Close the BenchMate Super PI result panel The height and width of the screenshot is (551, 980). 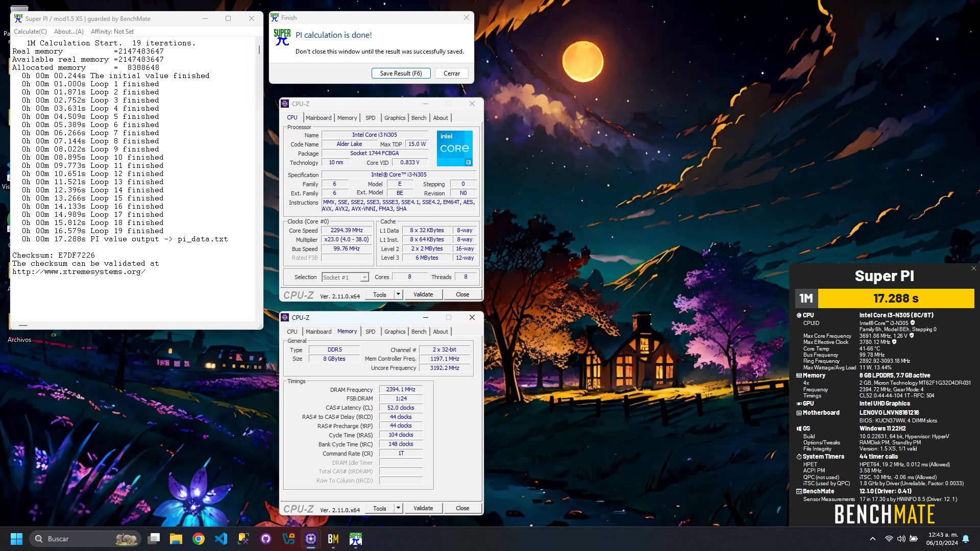(x=973, y=268)
